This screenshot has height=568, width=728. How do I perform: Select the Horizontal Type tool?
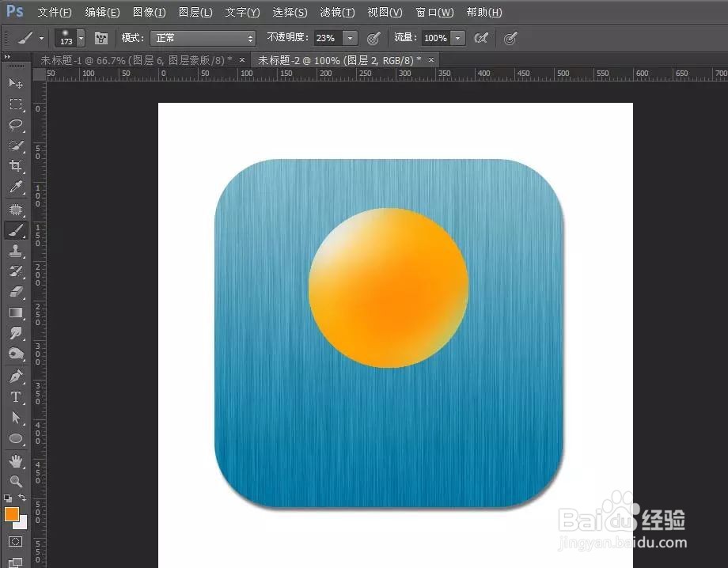[16, 397]
